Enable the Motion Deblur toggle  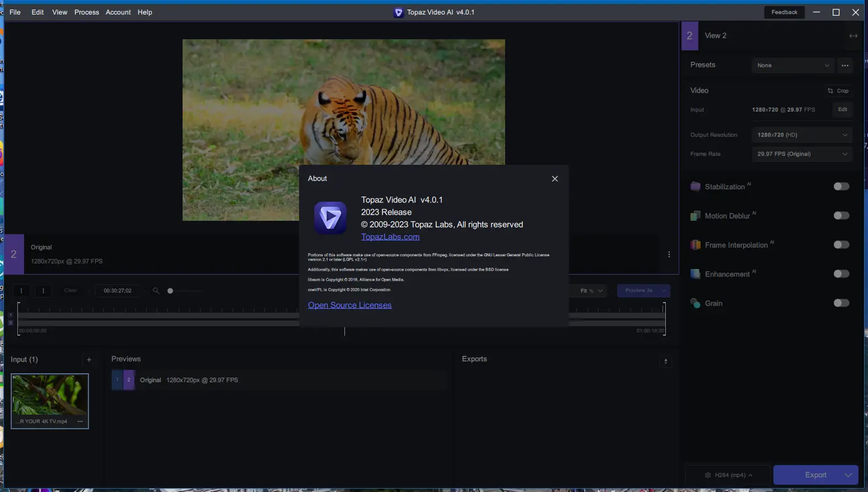[841, 216]
